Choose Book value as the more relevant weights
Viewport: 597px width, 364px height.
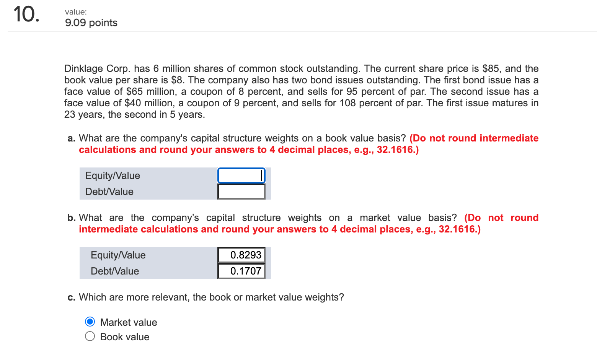90,336
